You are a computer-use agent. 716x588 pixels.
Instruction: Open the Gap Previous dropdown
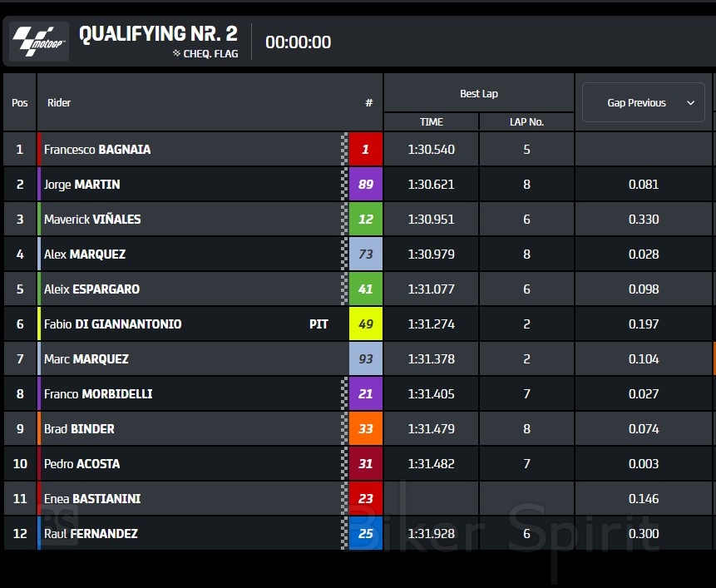[x=643, y=103]
